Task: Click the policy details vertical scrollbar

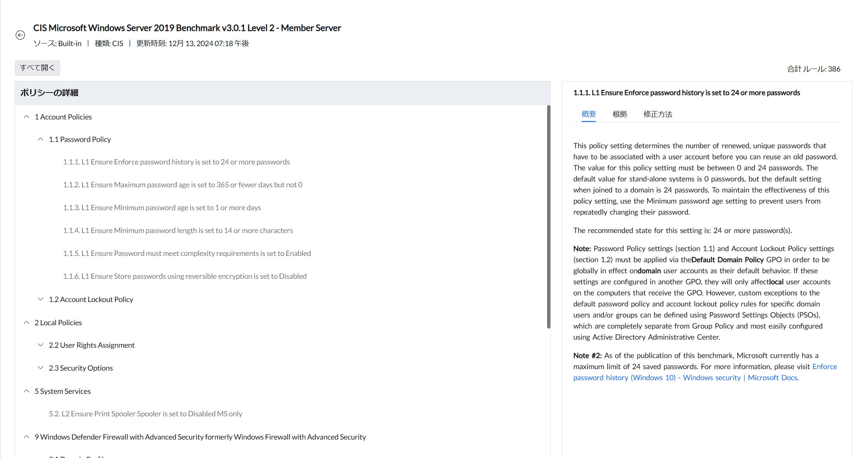Action: point(548,217)
